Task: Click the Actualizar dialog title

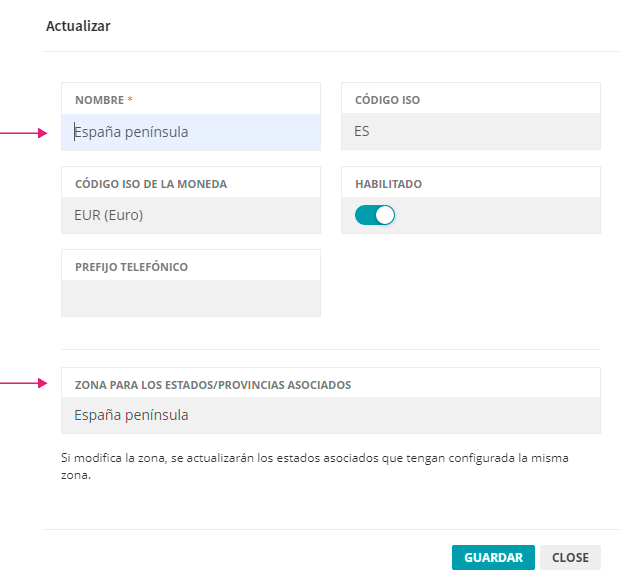Action: pyautogui.click(x=78, y=27)
